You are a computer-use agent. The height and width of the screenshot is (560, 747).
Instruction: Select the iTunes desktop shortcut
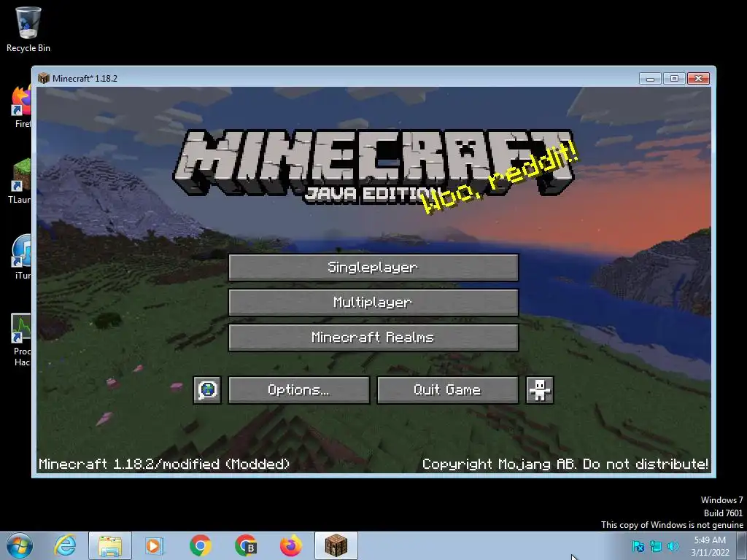21,257
